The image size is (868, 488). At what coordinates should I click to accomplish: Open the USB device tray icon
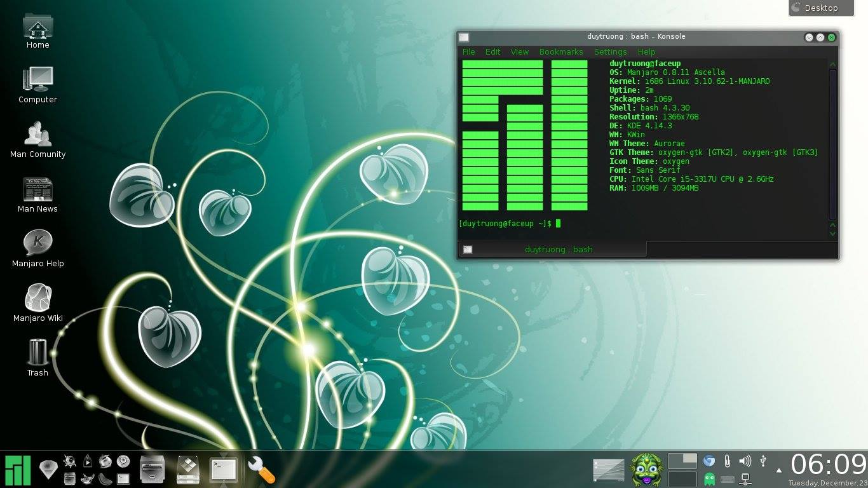tap(763, 461)
